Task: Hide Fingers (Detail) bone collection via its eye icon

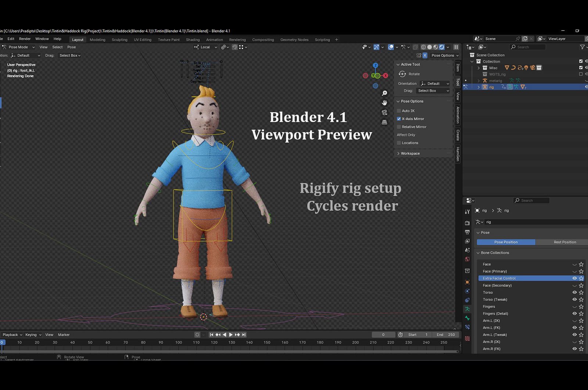Action: [574, 314]
